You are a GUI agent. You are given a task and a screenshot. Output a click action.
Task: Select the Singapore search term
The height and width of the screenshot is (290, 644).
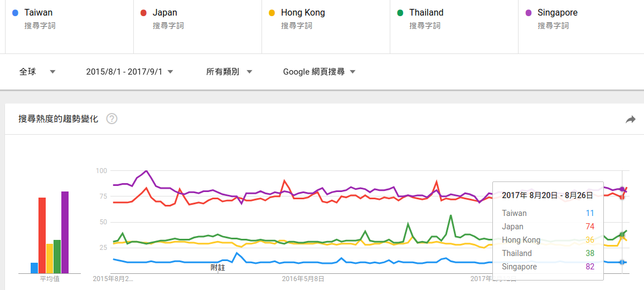click(557, 13)
